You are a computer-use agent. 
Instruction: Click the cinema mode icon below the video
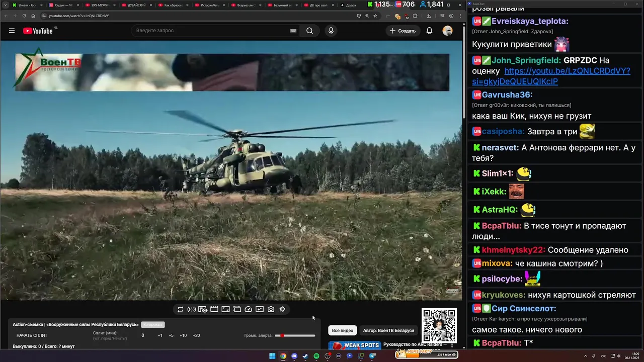[x=237, y=309]
